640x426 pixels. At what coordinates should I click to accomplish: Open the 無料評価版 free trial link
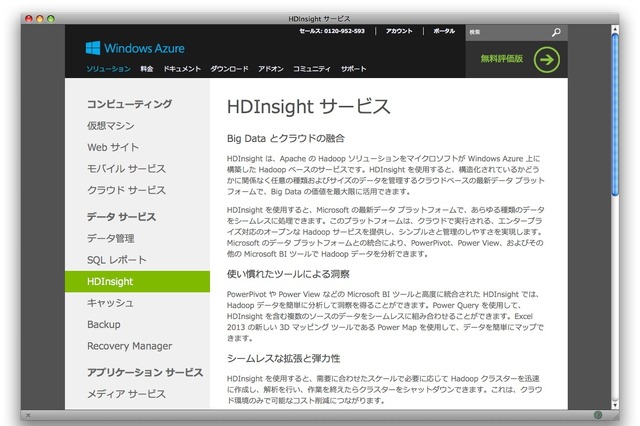502,59
